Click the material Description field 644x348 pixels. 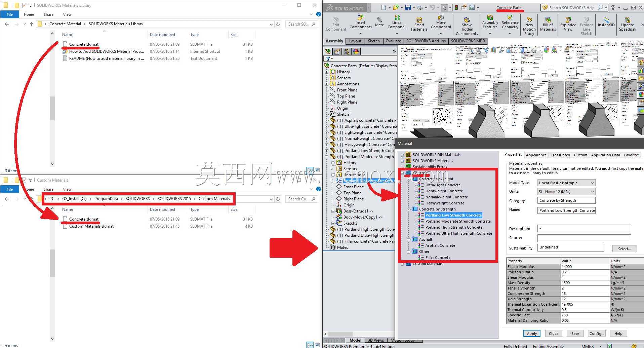584,229
